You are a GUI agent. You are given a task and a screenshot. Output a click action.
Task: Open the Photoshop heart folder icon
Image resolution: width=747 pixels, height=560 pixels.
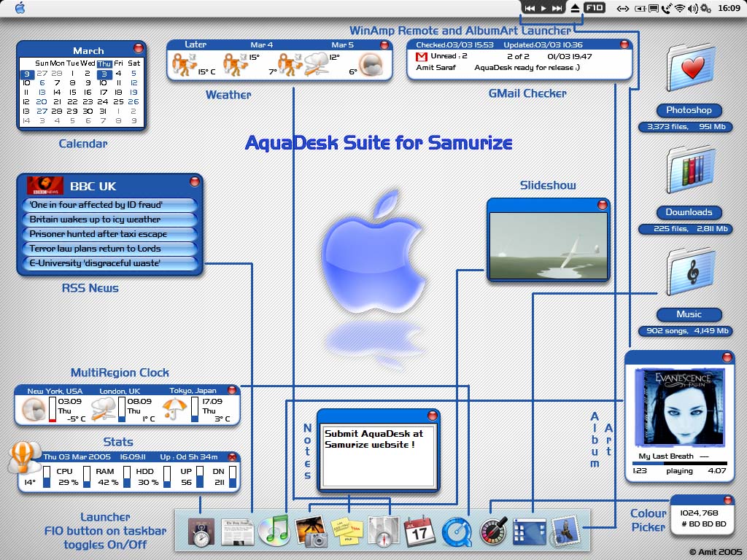click(692, 68)
